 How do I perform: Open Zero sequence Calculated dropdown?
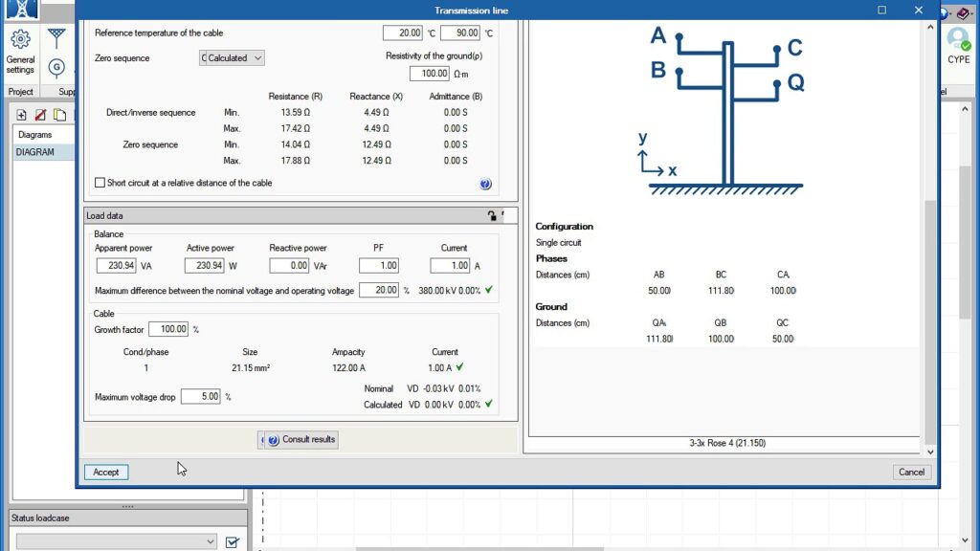(234, 58)
